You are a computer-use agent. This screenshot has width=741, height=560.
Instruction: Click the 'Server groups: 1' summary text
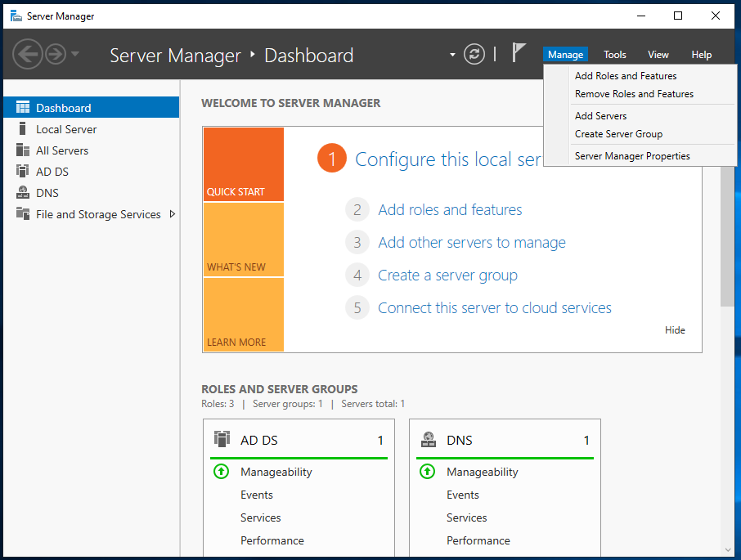click(x=287, y=404)
